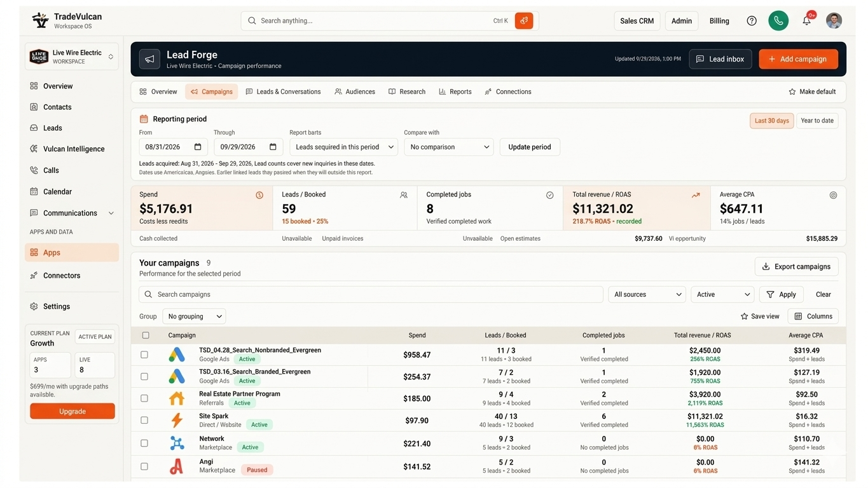
Task: Click the Angi campaign logo icon
Action: (x=177, y=466)
